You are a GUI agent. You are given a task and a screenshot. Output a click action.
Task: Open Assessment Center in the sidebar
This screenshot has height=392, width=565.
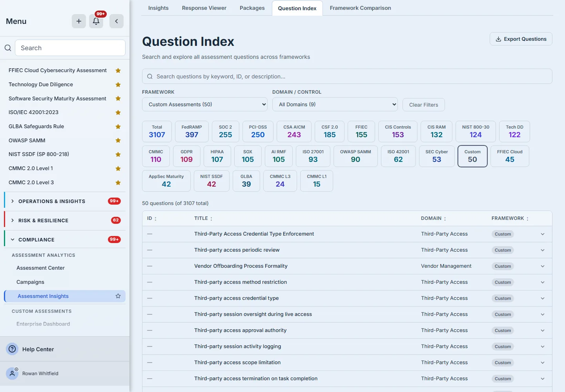40,268
